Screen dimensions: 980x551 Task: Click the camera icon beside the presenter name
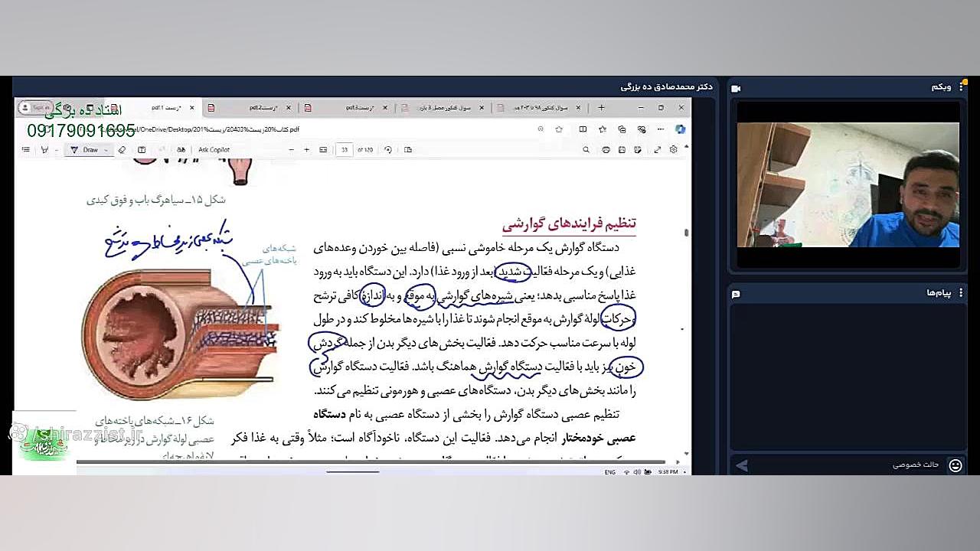[736, 87]
